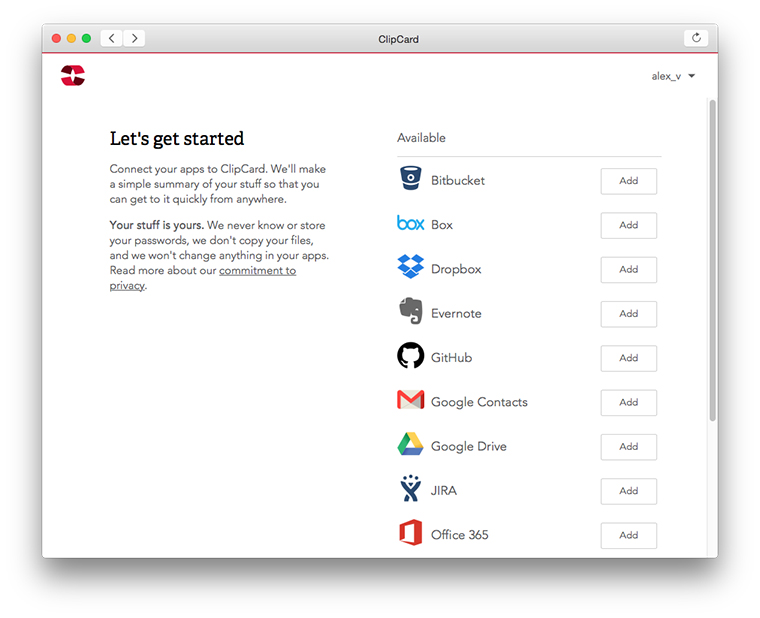Click the GitHub label text
The width and height of the screenshot is (760, 618).
click(451, 358)
